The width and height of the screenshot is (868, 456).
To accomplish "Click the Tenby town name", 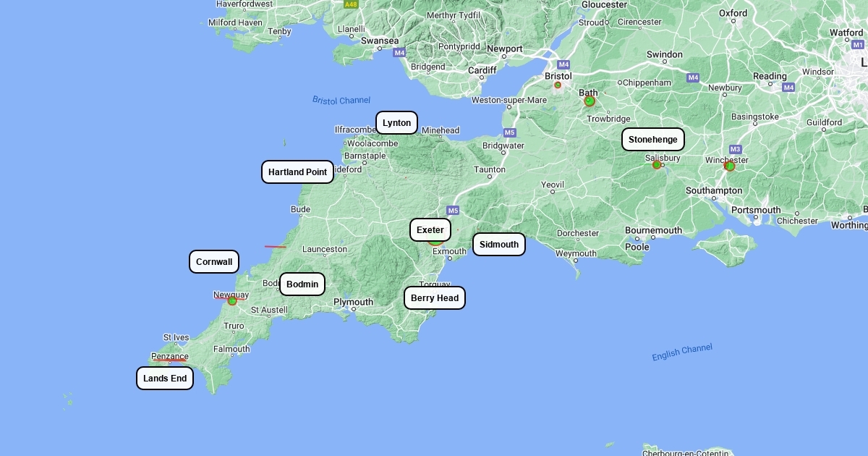I will (x=279, y=31).
